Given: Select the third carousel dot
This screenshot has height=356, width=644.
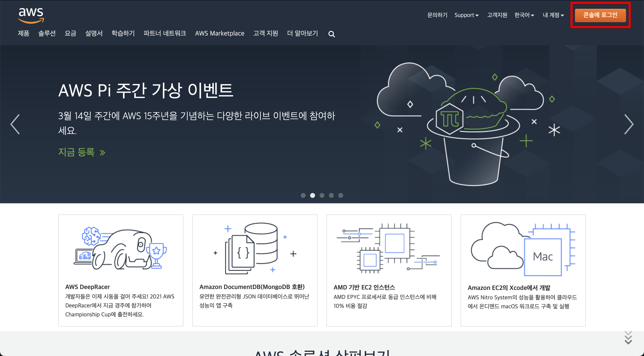Looking at the screenshot, I should 322,195.
